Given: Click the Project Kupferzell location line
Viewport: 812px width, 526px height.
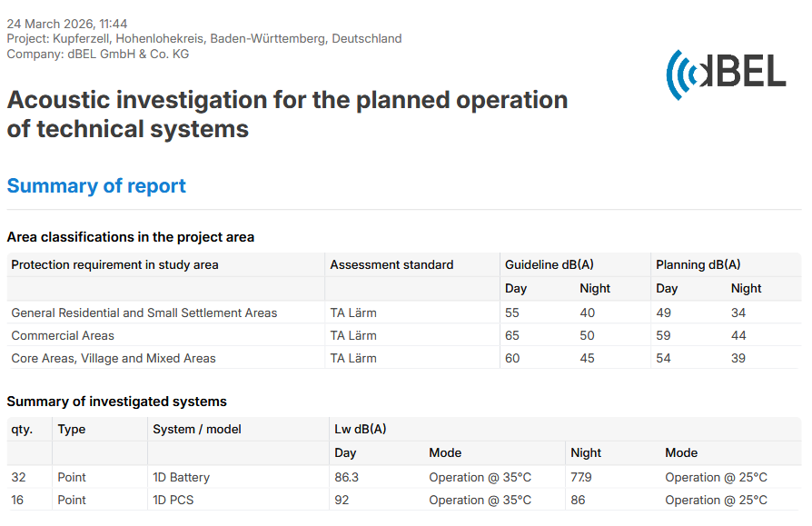Looking at the screenshot, I should (x=204, y=39).
